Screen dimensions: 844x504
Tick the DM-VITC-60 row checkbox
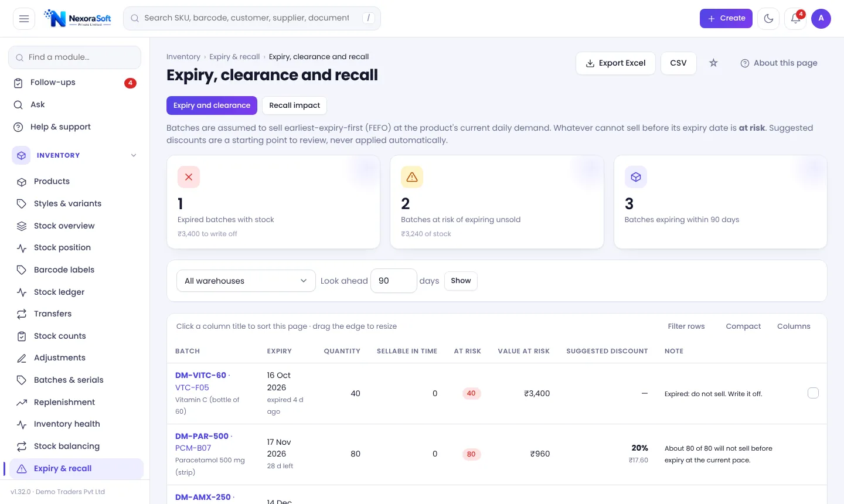tap(813, 393)
